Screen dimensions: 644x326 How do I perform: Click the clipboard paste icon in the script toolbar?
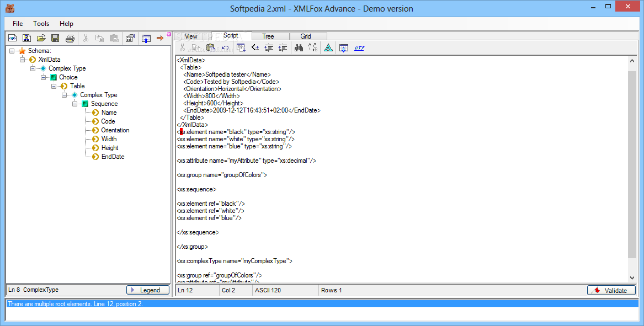click(211, 47)
